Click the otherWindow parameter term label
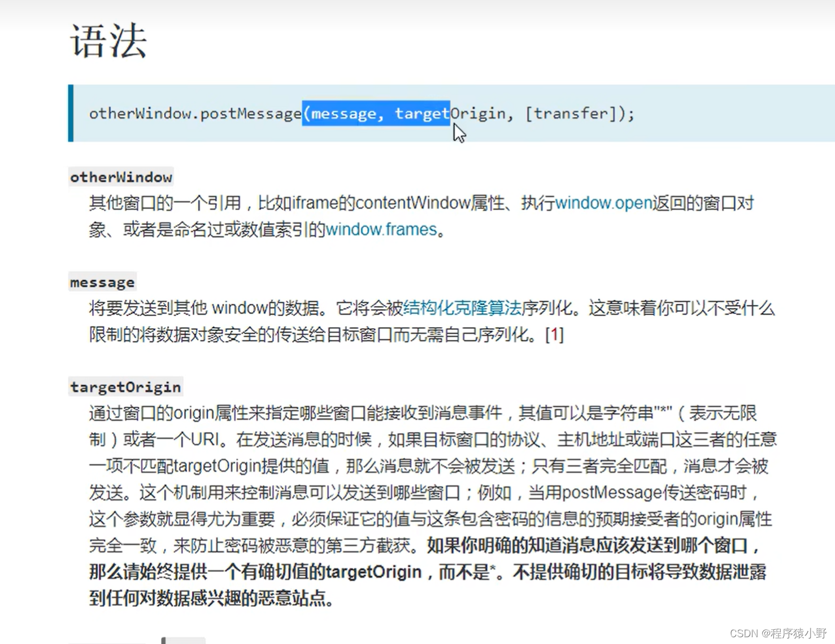This screenshot has height=644, width=835. pos(121,177)
